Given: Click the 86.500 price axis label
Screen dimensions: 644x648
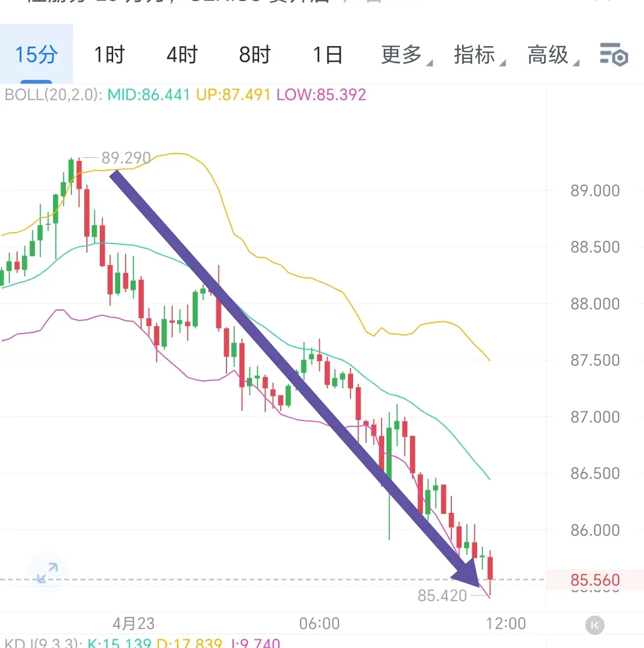Looking at the screenshot, I should 595,473.
